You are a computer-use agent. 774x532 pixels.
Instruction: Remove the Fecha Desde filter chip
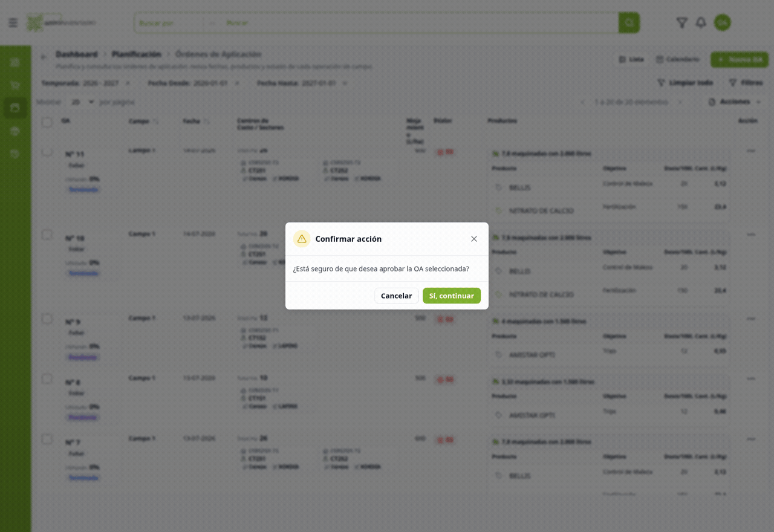[x=237, y=83]
